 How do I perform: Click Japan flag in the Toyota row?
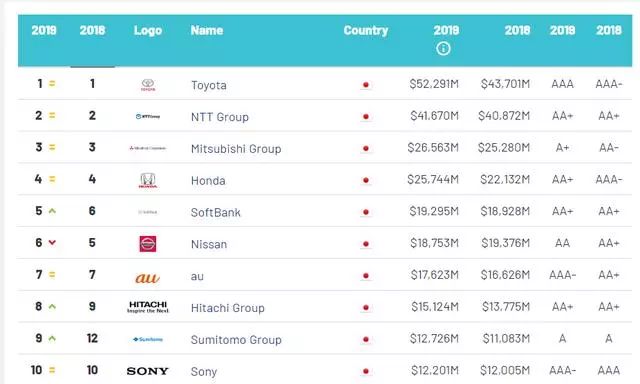pyautogui.click(x=366, y=85)
